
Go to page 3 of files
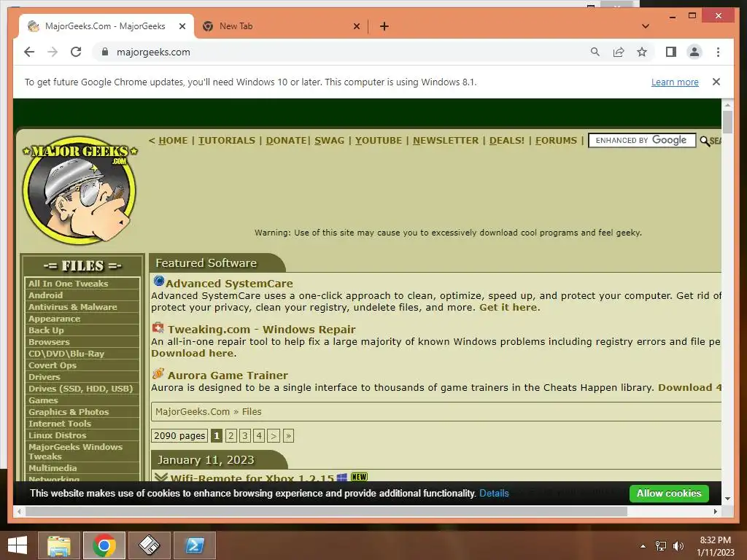[x=245, y=436]
